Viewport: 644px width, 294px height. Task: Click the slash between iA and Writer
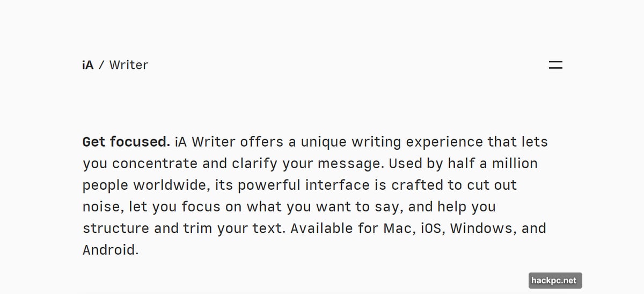click(x=101, y=65)
